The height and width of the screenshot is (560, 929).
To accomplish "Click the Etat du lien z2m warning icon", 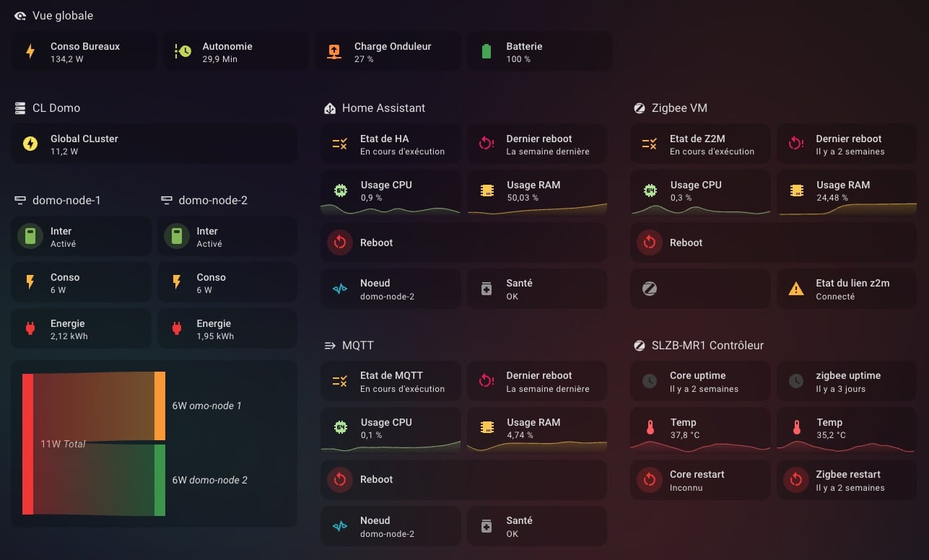I will pyautogui.click(x=795, y=289).
